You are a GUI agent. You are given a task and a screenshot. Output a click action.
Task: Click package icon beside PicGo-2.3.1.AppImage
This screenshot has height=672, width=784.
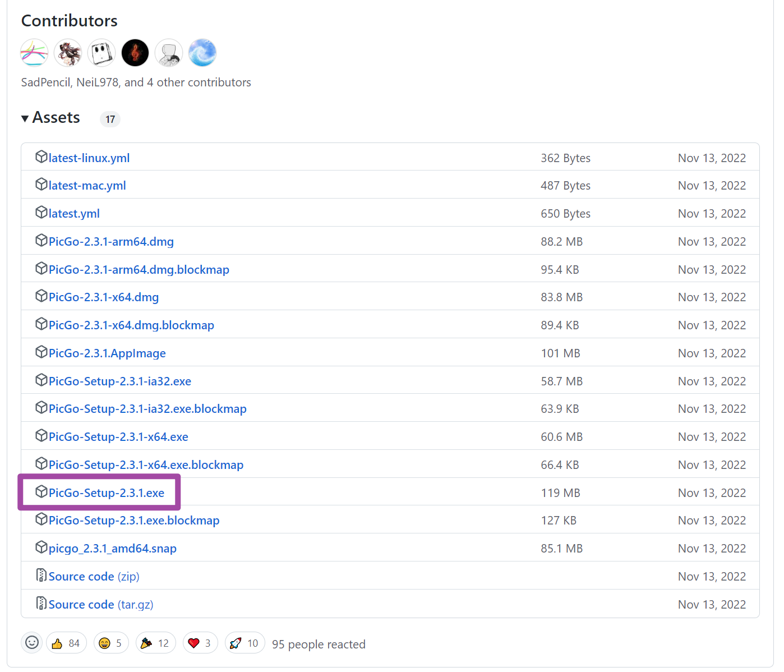[41, 352]
